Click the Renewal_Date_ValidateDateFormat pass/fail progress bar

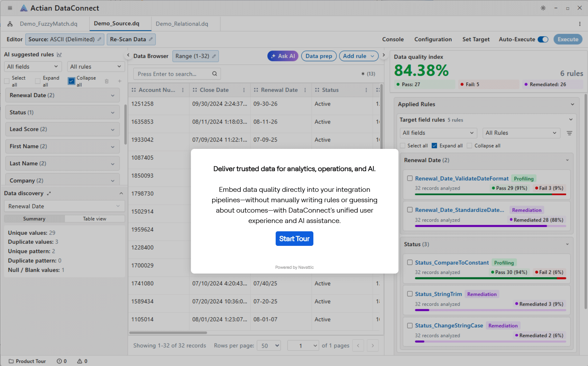coord(490,194)
